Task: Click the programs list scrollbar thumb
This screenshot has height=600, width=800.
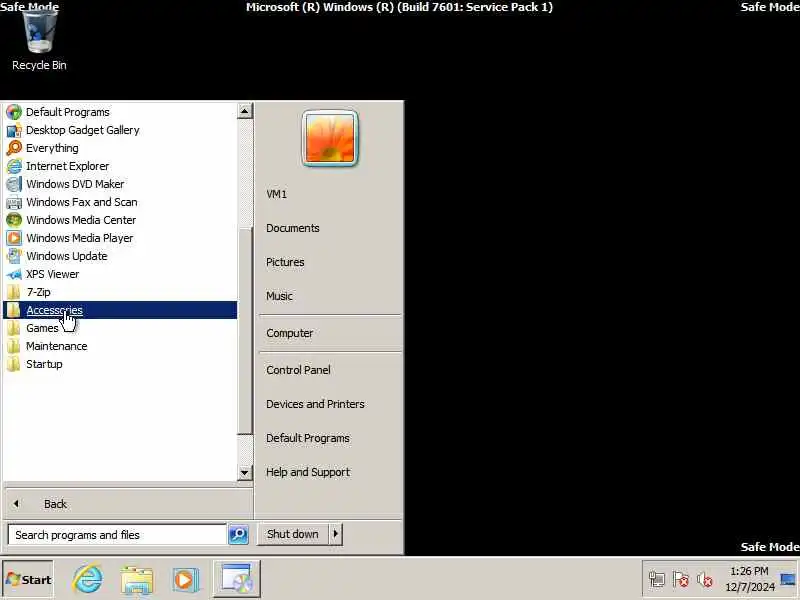Action: point(245,331)
